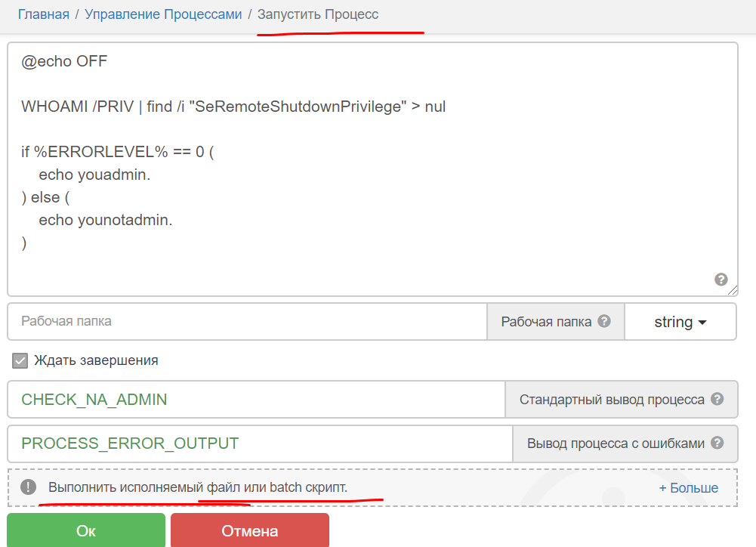Select the Запустить Процесс breadcrumb item
The width and height of the screenshot is (756, 547).
pos(318,14)
